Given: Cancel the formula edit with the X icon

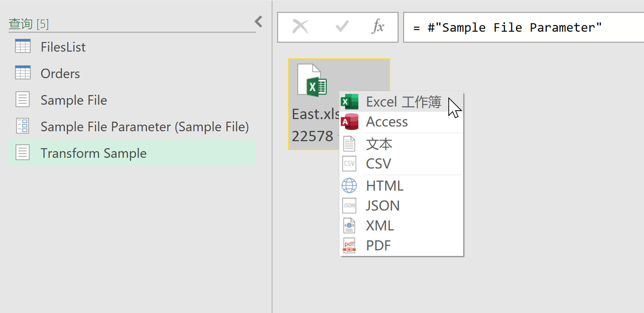Looking at the screenshot, I should (300, 27).
